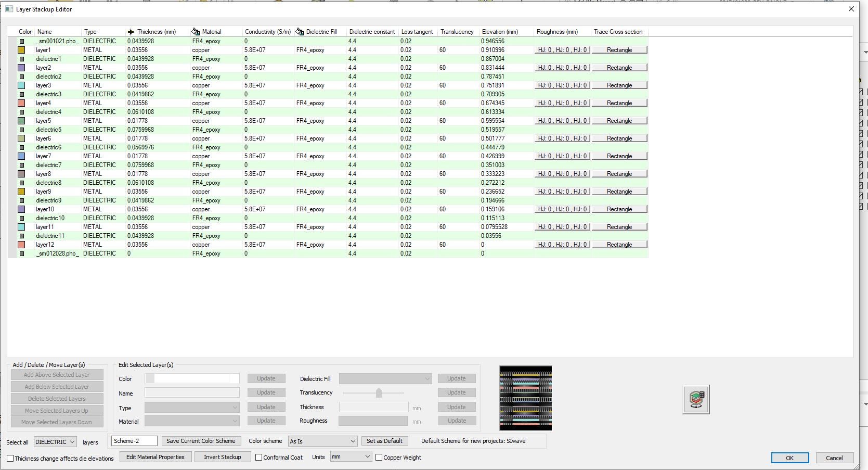This screenshot has width=868, height=470.
Task: Click Move Selected Layers Up button
Action: 57,411
